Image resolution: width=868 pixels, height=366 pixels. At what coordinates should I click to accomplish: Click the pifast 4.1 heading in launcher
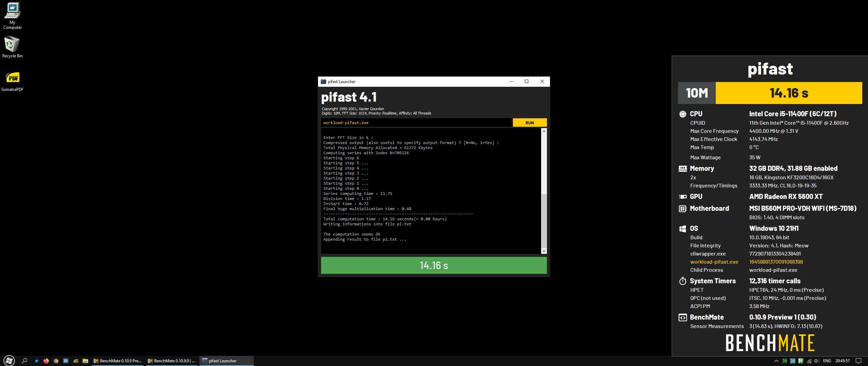coord(349,97)
